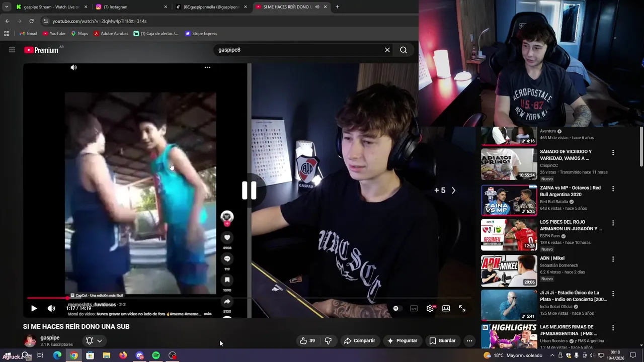The height and width of the screenshot is (362, 644).
Task: Open the YouTube guide hamburger menu
Action: pos(12,50)
